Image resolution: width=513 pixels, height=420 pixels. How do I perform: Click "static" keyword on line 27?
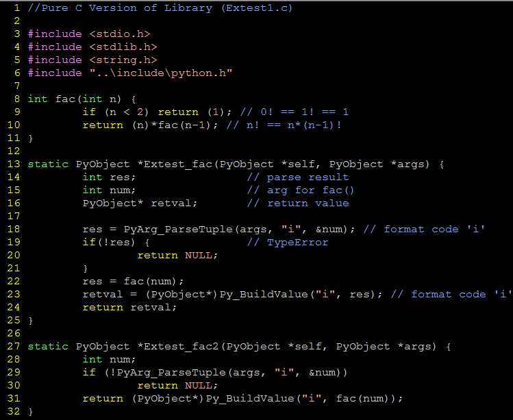(48, 347)
